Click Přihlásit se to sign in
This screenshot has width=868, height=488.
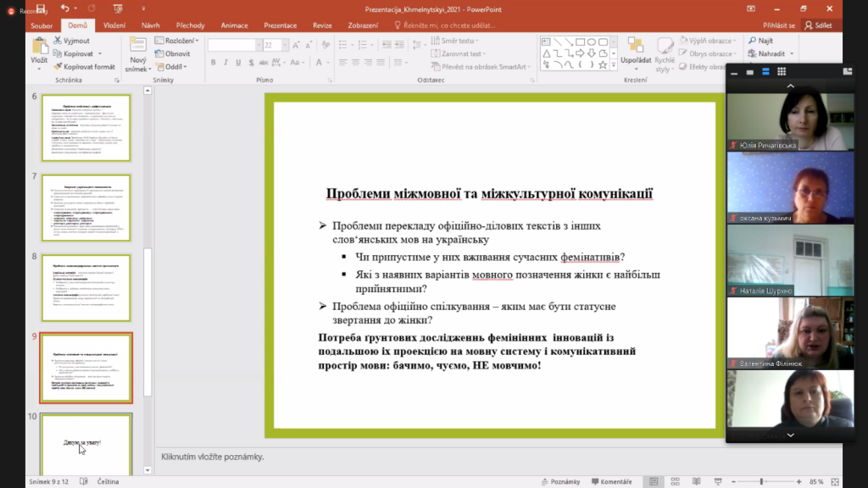(x=779, y=25)
